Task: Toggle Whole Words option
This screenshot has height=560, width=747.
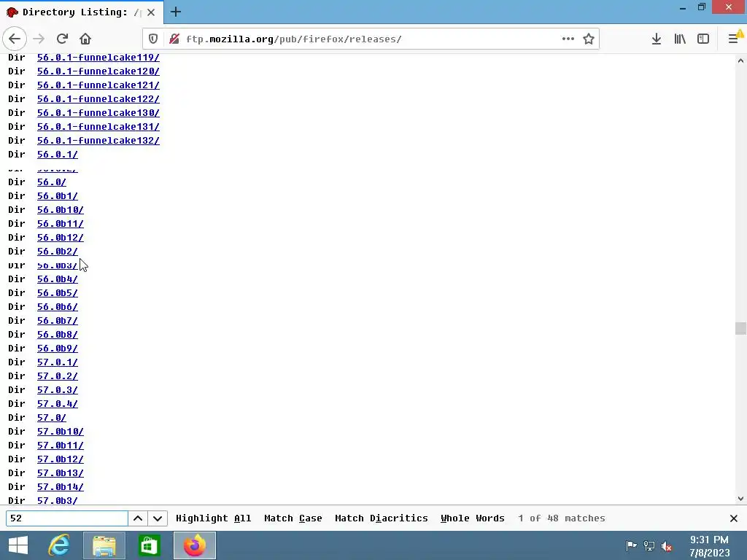Action: pyautogui.click(x=473, y=518)
